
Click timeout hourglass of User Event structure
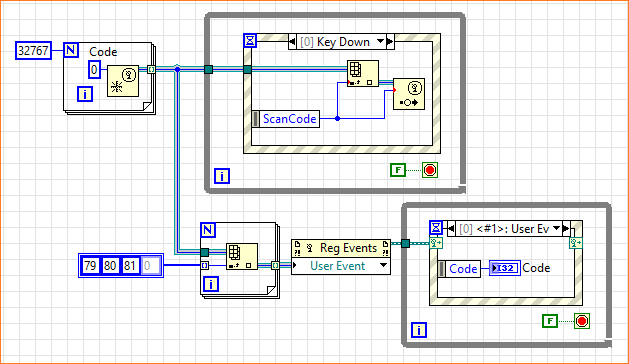[436, 228]
